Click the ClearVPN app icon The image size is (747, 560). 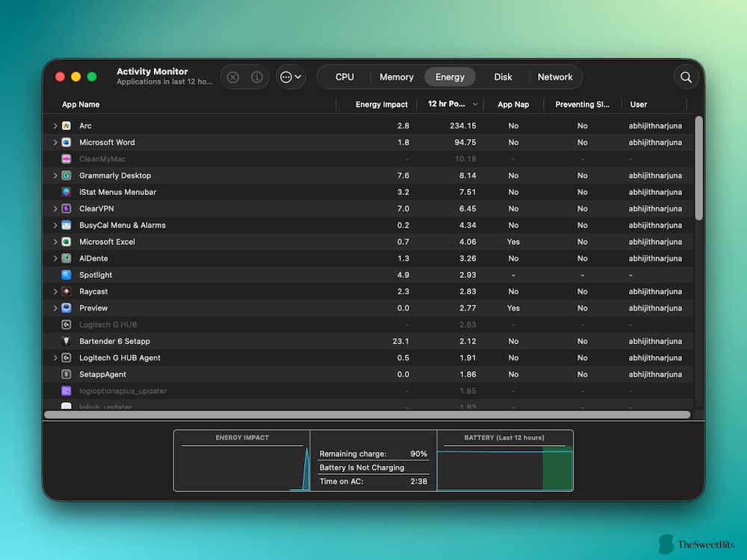[x=66, y=209]
